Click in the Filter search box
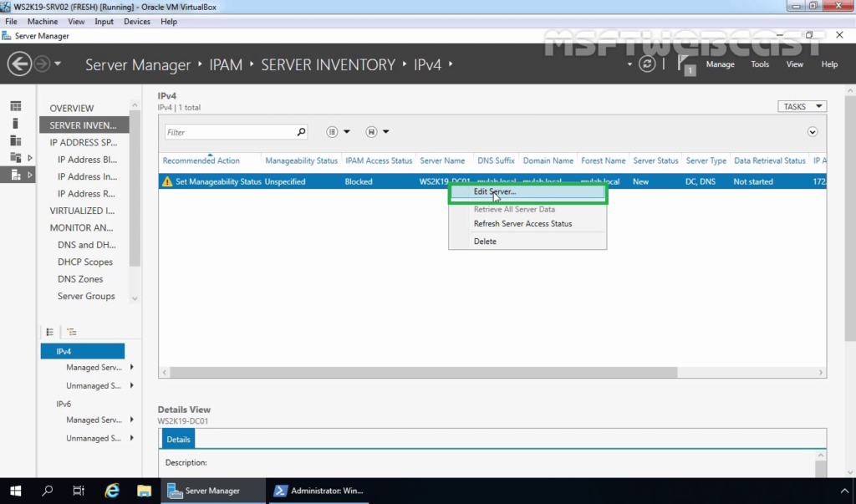The image size is (856, 504). click(231, 132)
